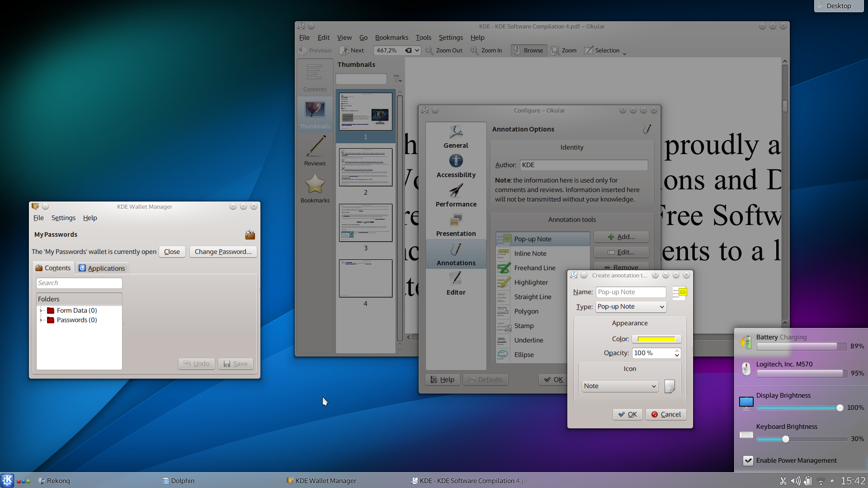Viewport: 868px width, 488px height.
Task: Select the Underline annotation tool
Action: click(529, 340)
